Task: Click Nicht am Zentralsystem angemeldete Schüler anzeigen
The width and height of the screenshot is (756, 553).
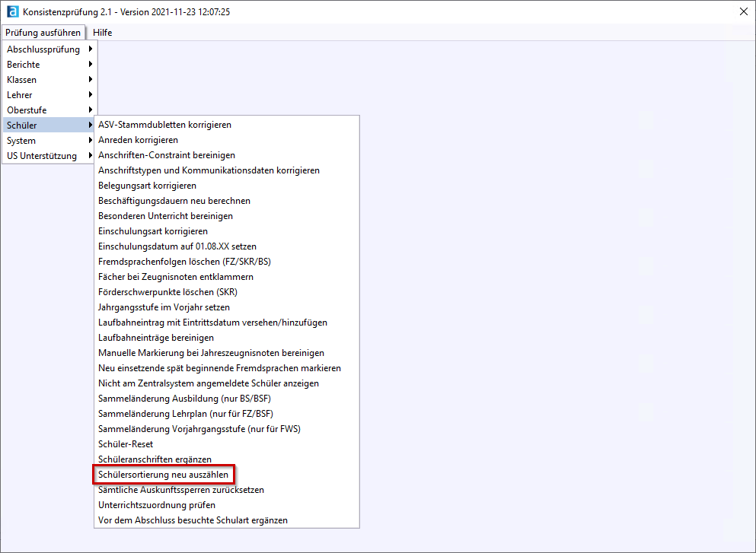Action: point(227,383)
